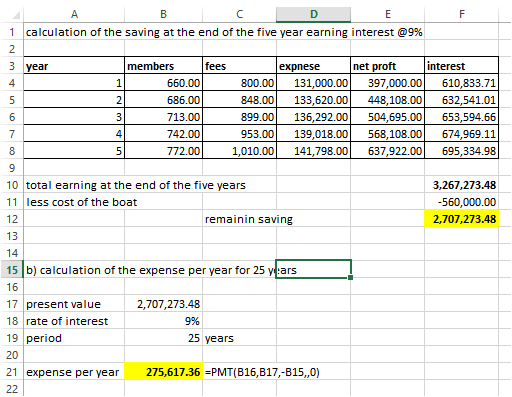The image size is (512, 397).
Task: Click the yellow expense per year cell 275,617.36
Action: pyautogui.click(x=163, y=372)
